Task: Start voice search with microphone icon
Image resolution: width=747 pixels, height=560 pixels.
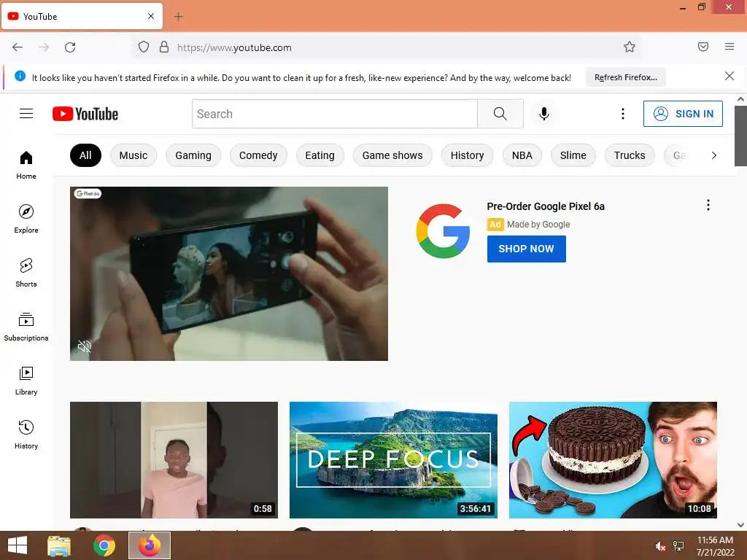Action: [544, 114]
